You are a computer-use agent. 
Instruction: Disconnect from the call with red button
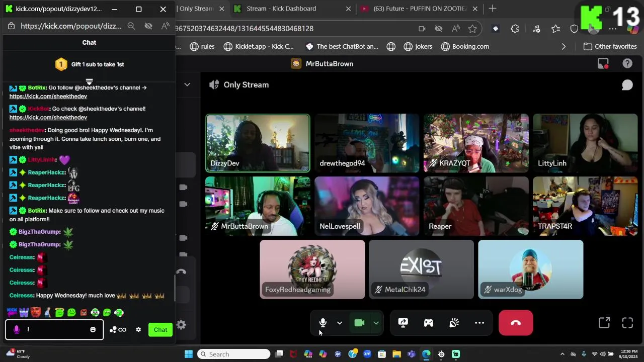(x=516, y=323)
